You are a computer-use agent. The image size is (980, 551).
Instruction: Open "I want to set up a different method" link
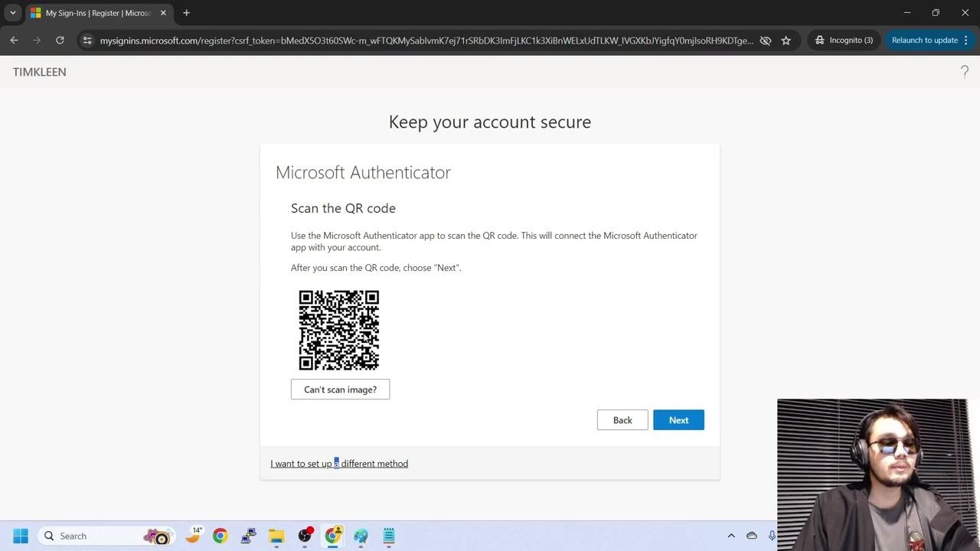point(339,464)
